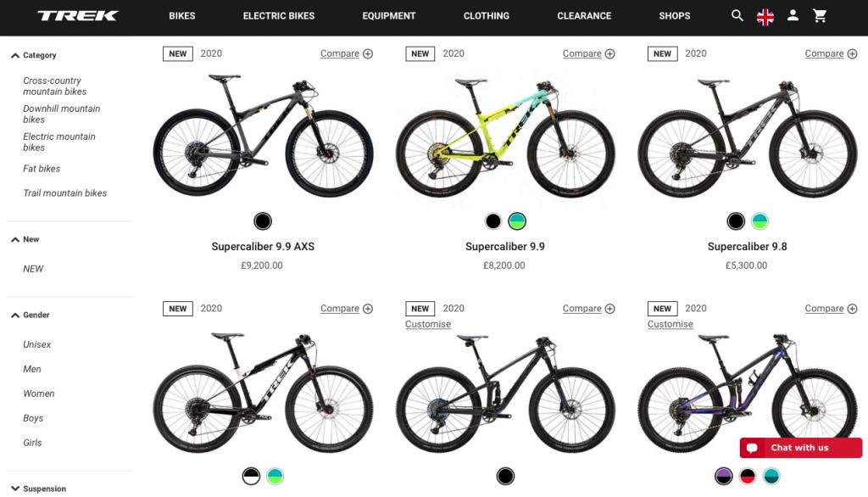This screenshot has width=868, height=497.
Task: Open the shopping cart icon
Action: tap(820, 15)
